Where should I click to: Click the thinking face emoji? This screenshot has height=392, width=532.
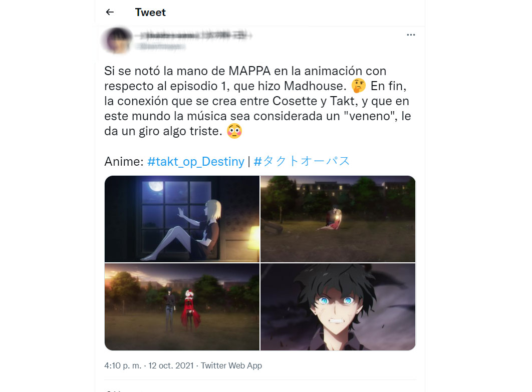point(359,86)
